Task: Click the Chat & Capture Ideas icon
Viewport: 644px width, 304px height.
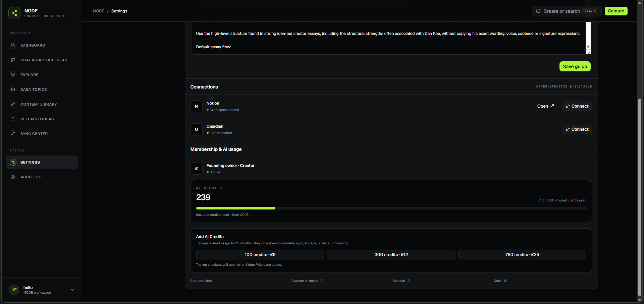Action: click(13, 60)
